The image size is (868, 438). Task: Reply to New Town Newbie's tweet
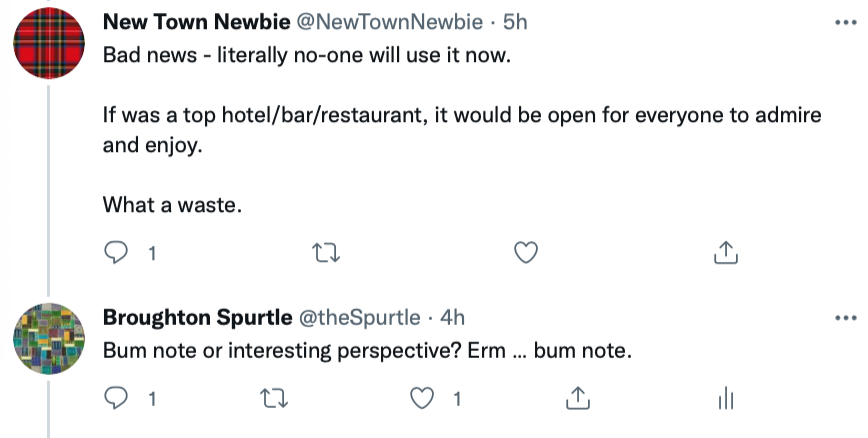coord(116,253)
